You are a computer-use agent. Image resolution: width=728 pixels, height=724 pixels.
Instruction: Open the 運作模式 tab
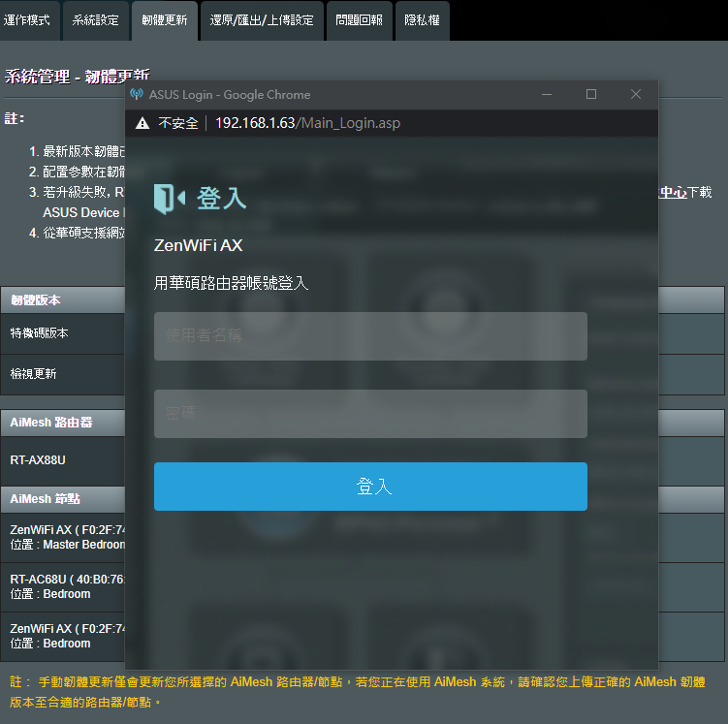tap(29, 20)
